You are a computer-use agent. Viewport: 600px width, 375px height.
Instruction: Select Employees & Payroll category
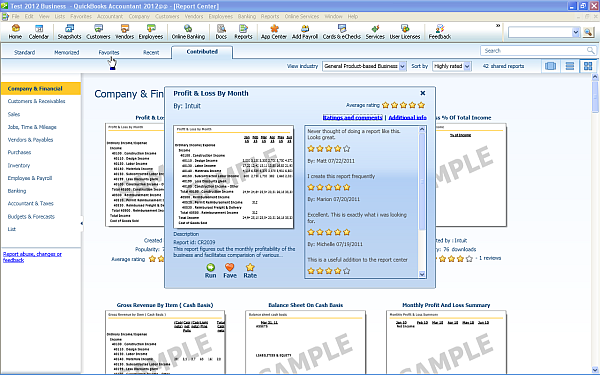coord(30,178)
